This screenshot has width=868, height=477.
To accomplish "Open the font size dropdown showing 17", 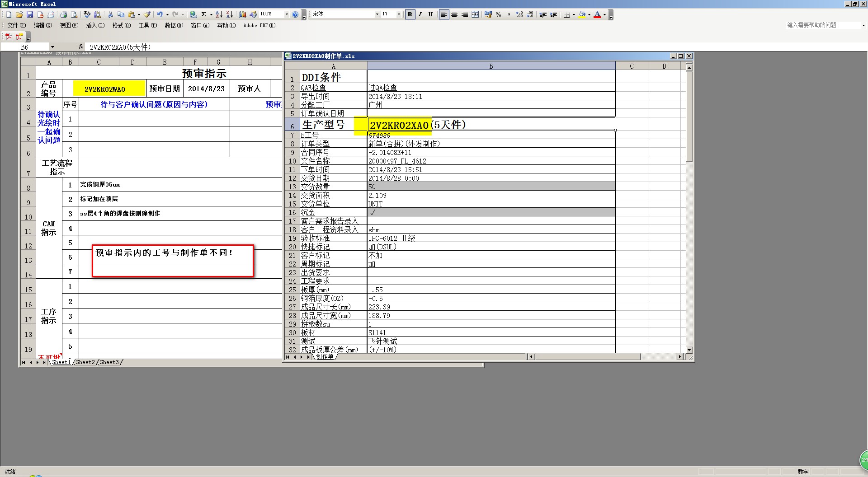I will pos(399,14).
